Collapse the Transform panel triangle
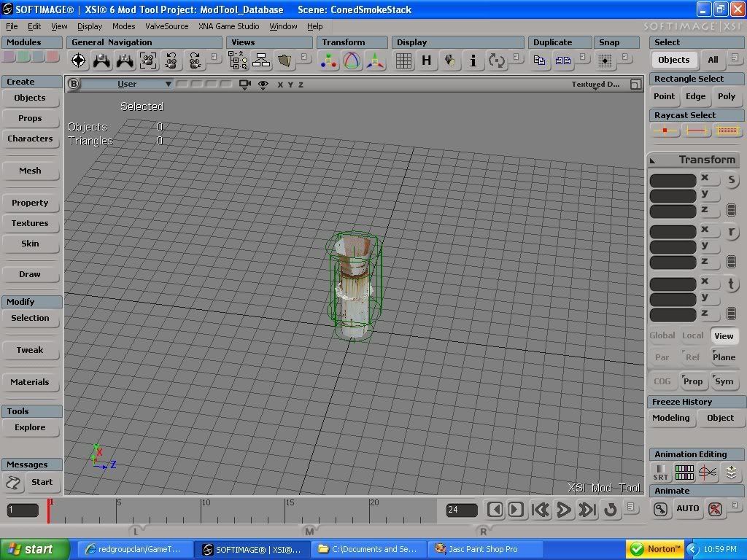Screen dimensions: 747x560 point(653,160)
